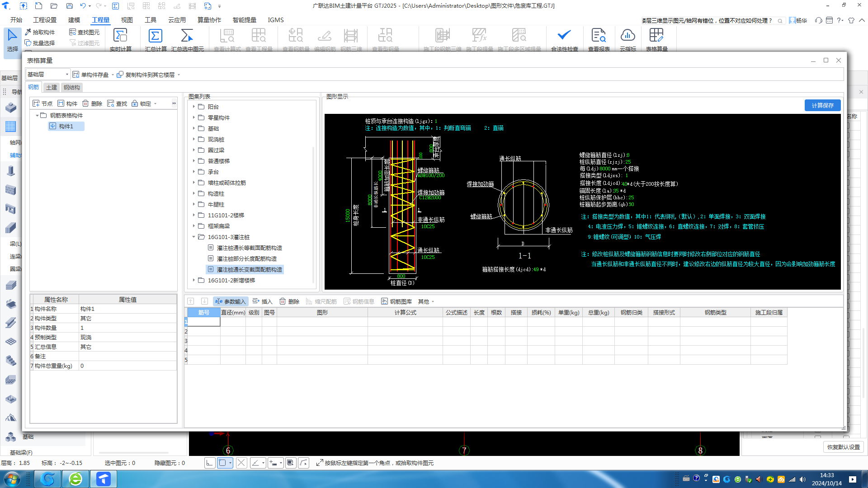The image size is (868, 488).
Task: Select 灌注桩通长变截面配筋构造 item
Action: coord(245,269)
